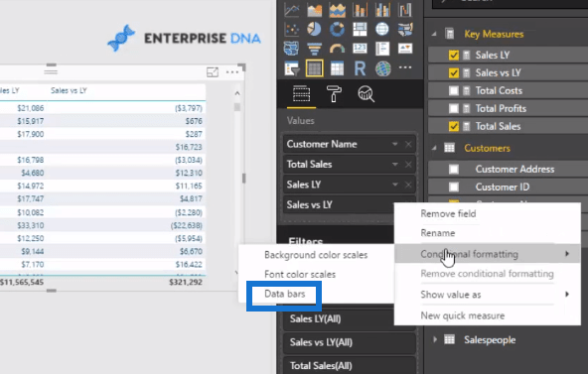Select the map globe visualization
This screenshot has width=588, height=374.
click(382, 29)
